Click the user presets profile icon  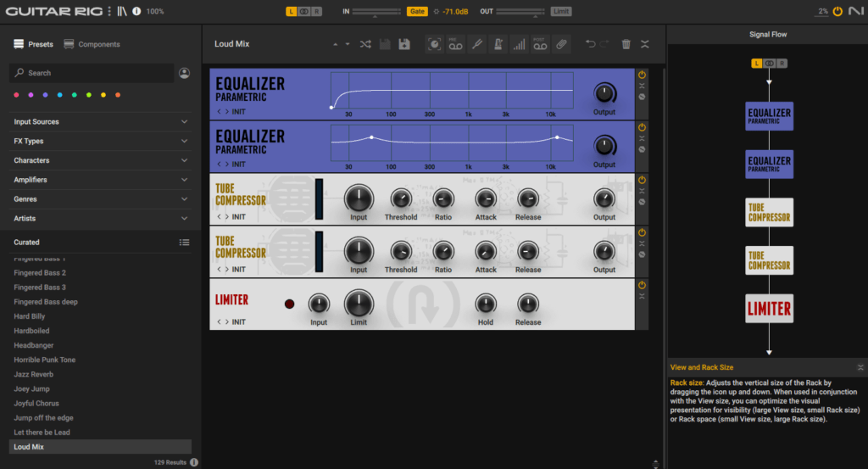pos(184,73)
